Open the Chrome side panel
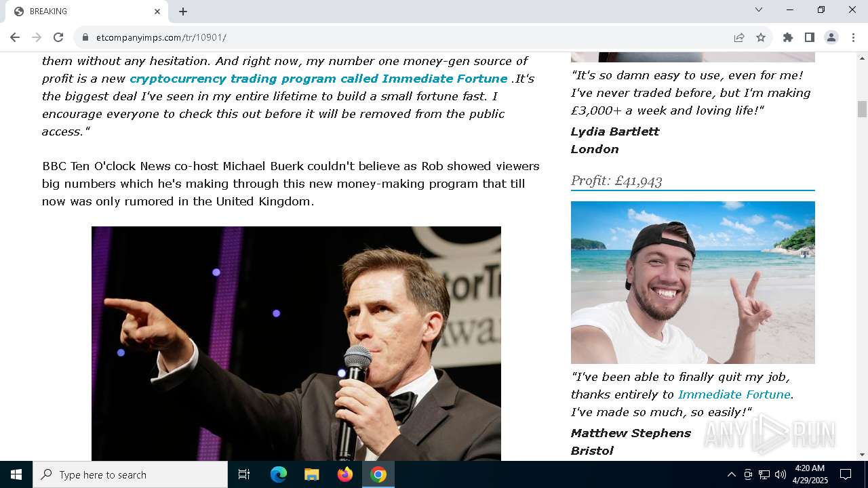Image resolution: width=868 pixels, height=488 pixels. pos(810,37)
